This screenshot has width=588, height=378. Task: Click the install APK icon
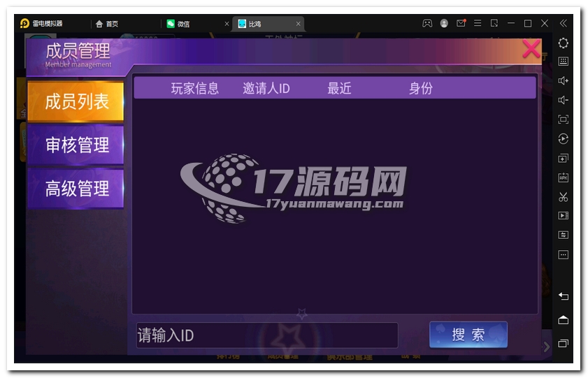(x=564, y=177)
